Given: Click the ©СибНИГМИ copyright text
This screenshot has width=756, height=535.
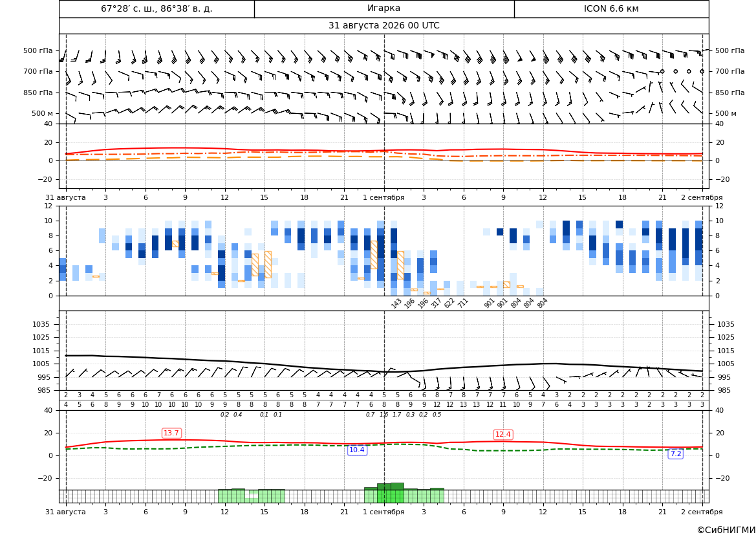Looking at the screenshot, I should coord(726,530).
